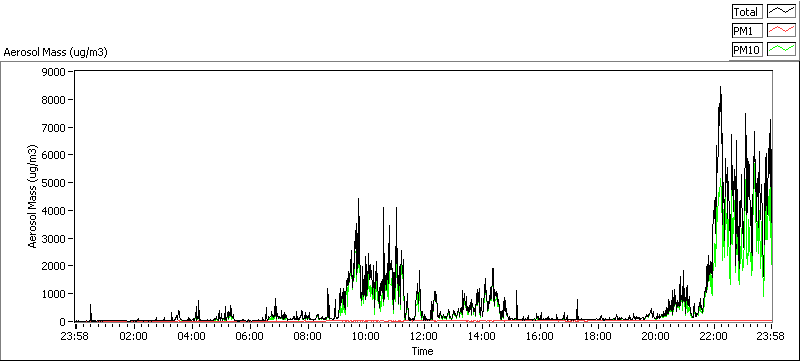
Task: Click the 18:00 time tick label
Action: [x=597, y=337]
